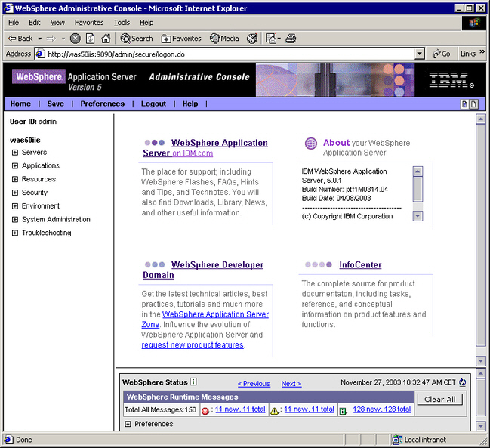
Task: Click the second page icon in console bar
Action: [473, 104]
